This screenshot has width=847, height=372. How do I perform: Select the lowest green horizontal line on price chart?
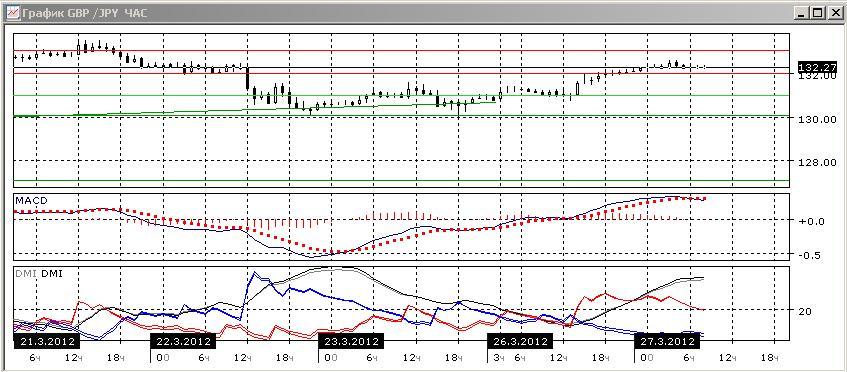[x=401, y=180]
